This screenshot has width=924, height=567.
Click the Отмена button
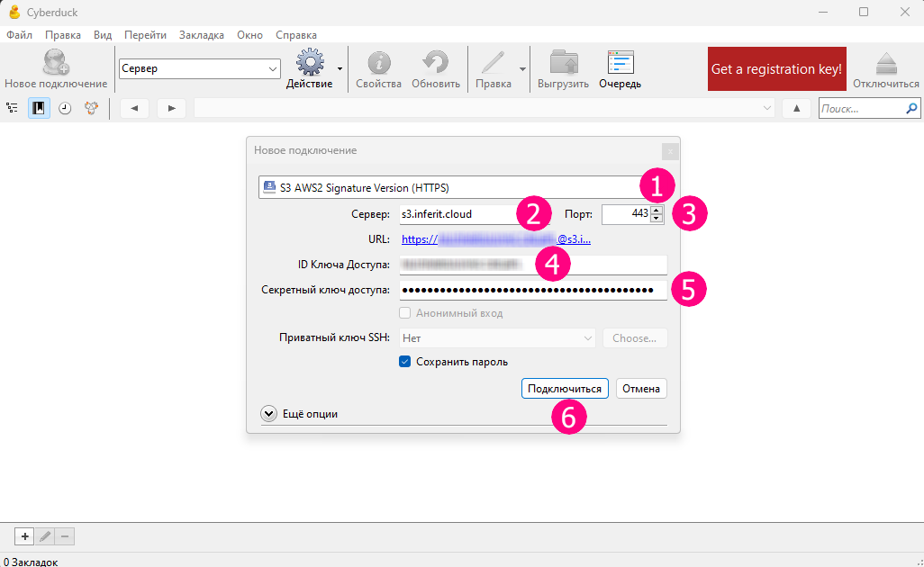(641, 389)
